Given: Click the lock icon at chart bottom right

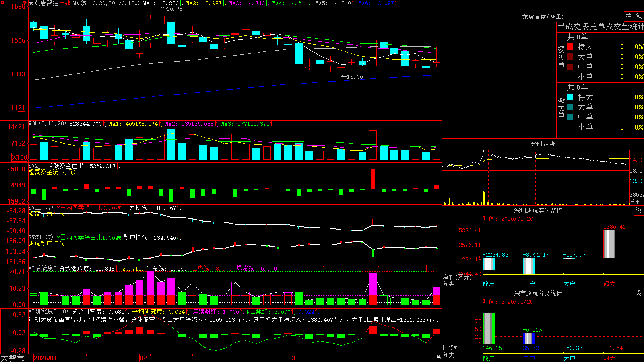Looking at the screenshot, I should point(439,357).
